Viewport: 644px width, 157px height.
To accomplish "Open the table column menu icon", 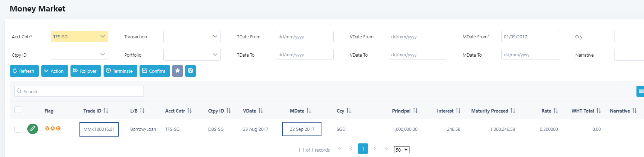I will 640,91.
